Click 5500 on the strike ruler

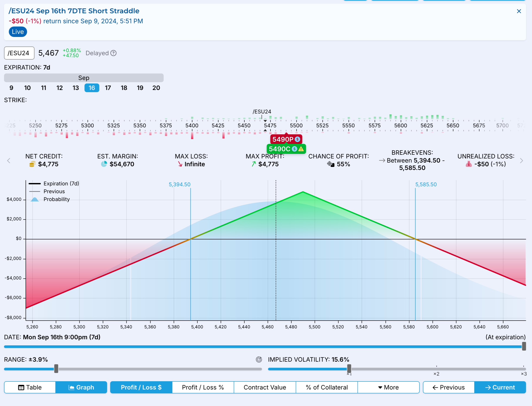click(296, 126)
